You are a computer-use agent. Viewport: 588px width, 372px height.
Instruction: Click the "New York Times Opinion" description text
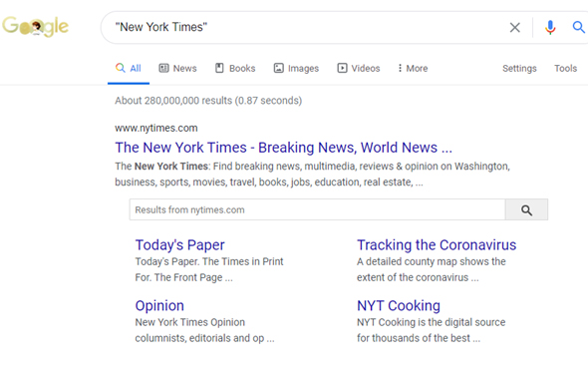[x=189, y=322]
